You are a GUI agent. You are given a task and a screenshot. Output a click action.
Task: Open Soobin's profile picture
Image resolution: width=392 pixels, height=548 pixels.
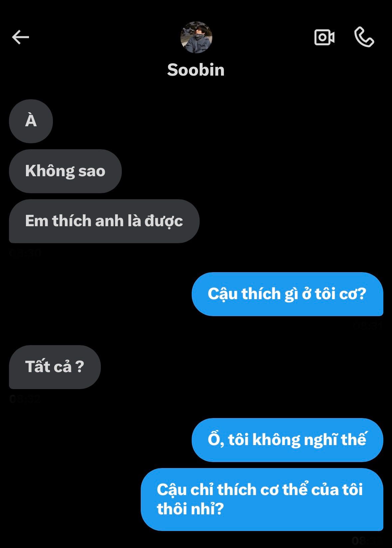(x=196, y=37)
